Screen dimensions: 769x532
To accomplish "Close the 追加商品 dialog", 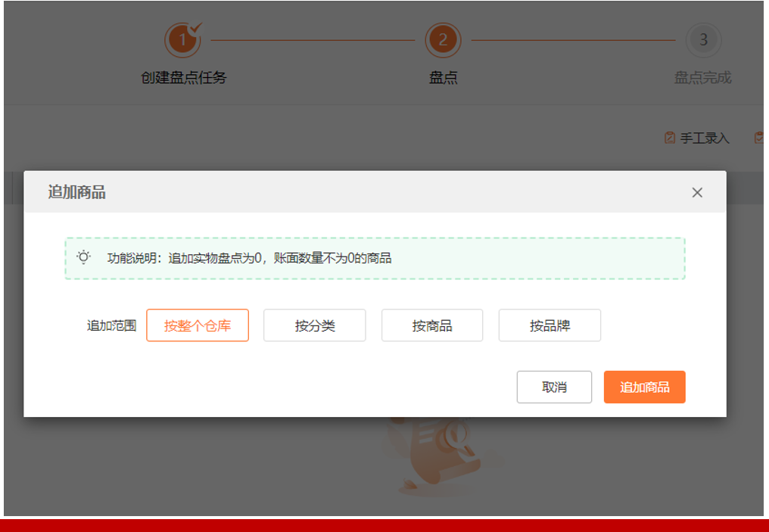I will tap(698, 191).
